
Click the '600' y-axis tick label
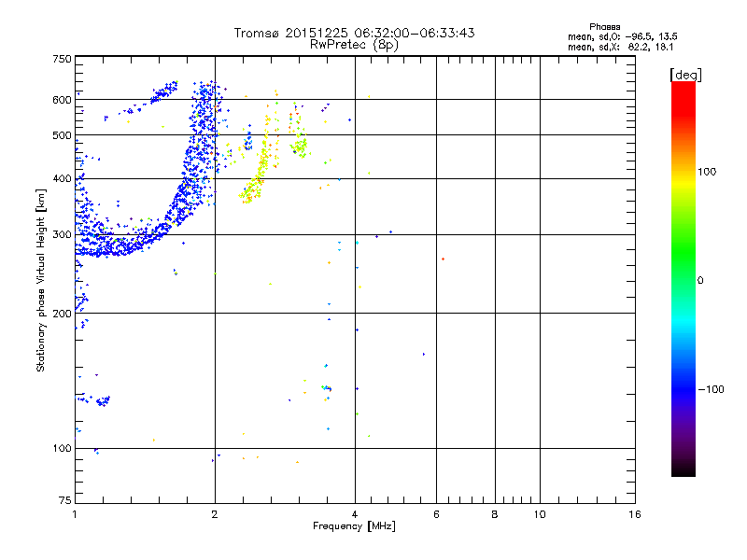62,100
